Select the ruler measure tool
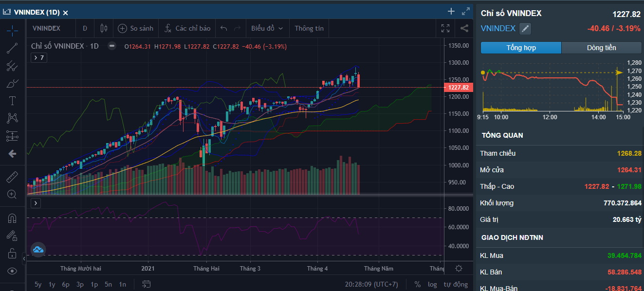Image resolution: width=644 pixels, height=291 pixels. pyautogui.click(x=12, y=177)
